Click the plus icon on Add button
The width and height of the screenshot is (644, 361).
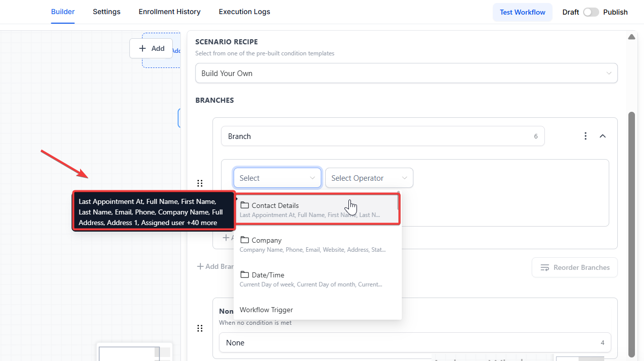[x=142, y=48]
